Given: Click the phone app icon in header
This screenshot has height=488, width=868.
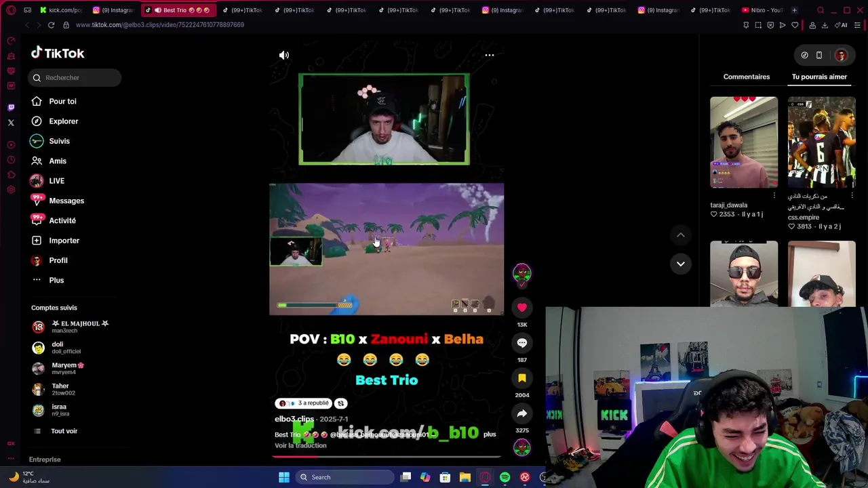Looking at the screenshot, I should (x=819, y=55).
